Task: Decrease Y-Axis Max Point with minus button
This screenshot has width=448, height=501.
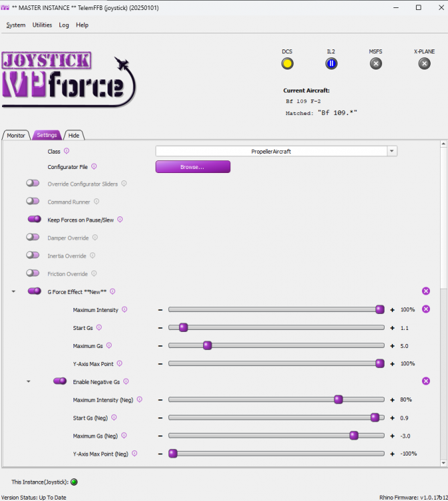Action: click(x=160, y=364)
